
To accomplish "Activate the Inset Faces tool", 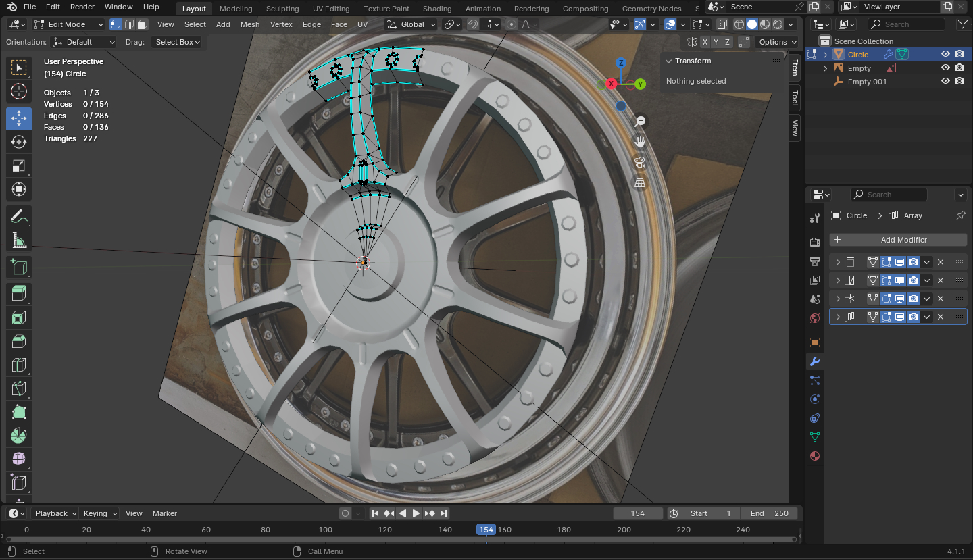I will 19,317.
